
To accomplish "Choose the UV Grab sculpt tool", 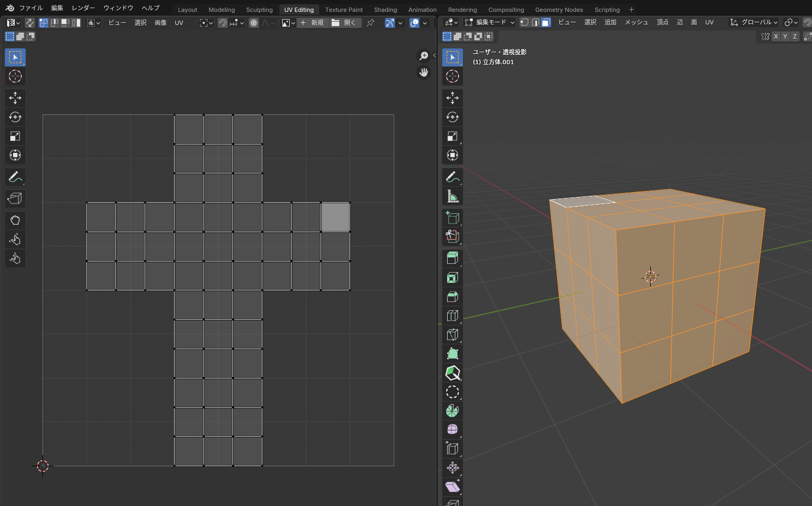I will [15, 220].
